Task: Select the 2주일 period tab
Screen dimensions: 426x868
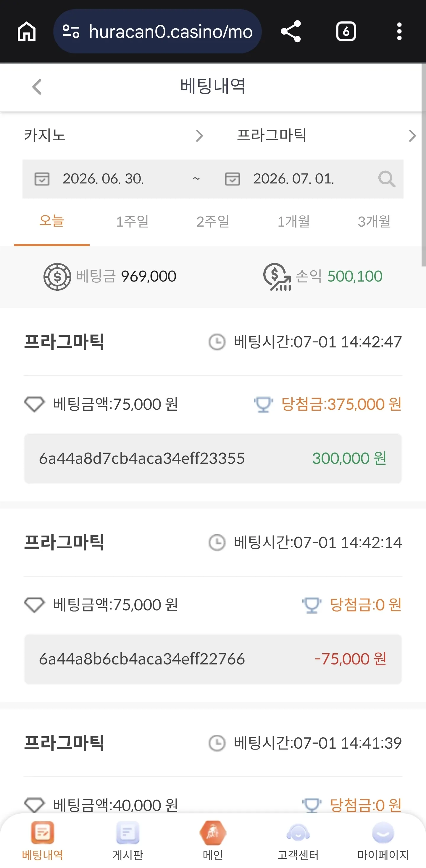Action: tap(213, 222)
